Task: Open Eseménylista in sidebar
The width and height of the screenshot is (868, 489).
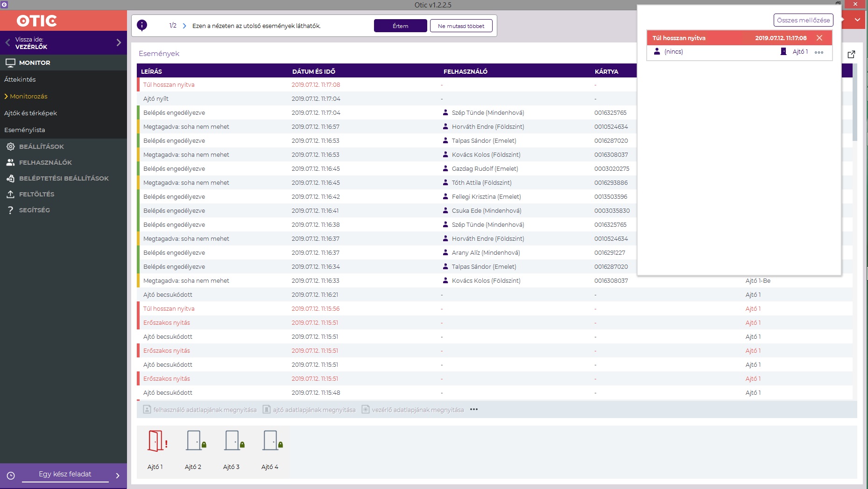Action: [x=25, y=130]
